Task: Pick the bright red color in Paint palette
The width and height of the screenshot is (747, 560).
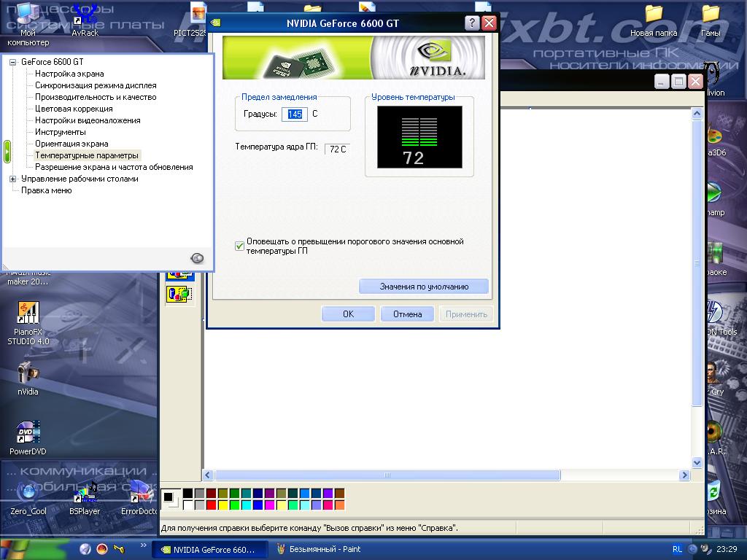Action: [211, 505]
